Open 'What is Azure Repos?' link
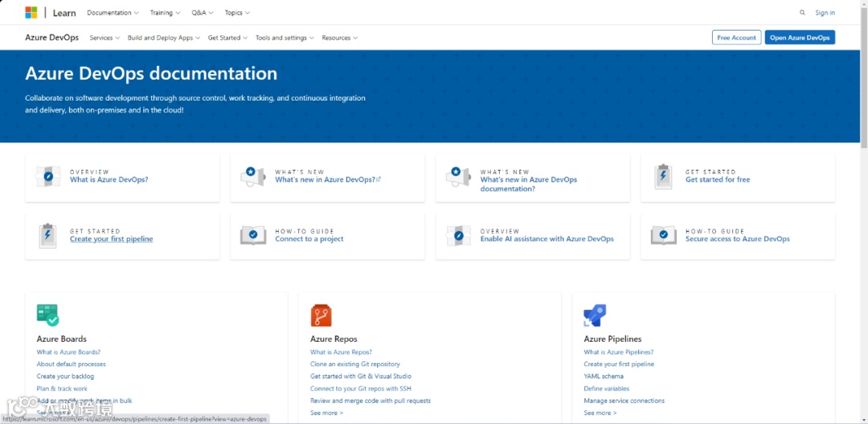The width and height of the screenshot is (868, 424). [341, 352]
